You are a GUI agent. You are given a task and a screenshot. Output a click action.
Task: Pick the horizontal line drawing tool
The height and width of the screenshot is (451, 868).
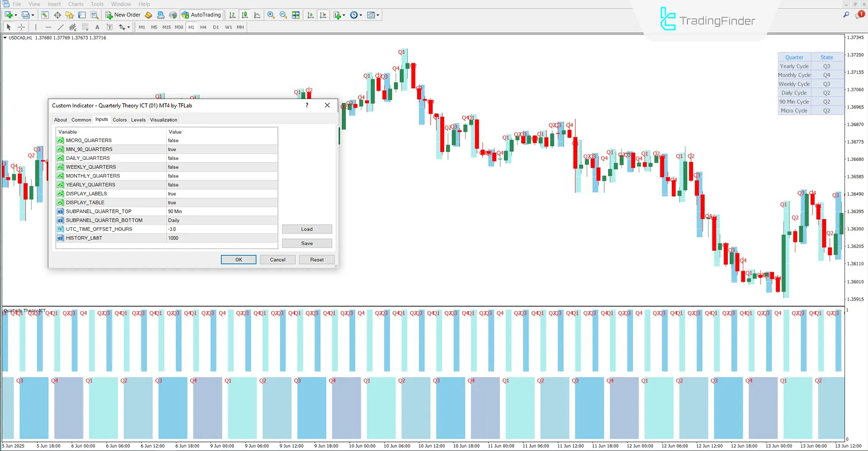(48, 27)
